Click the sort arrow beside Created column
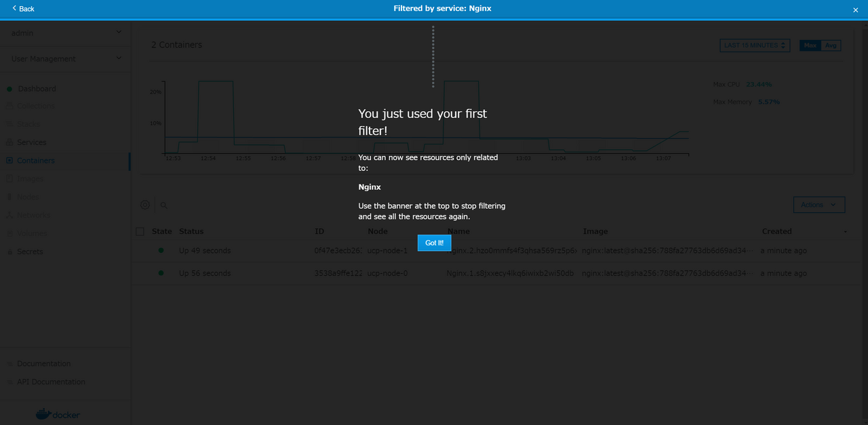 [x=846, y=232]
